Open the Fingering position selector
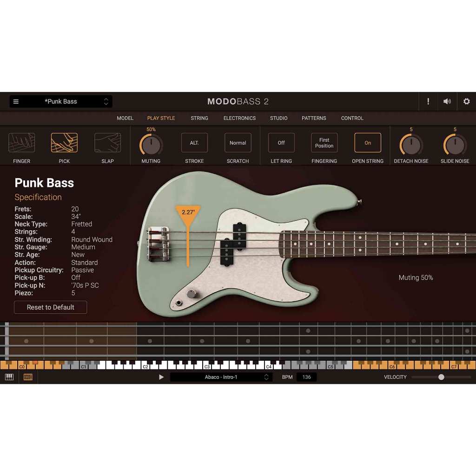476x476 pixels. (324, 143)
